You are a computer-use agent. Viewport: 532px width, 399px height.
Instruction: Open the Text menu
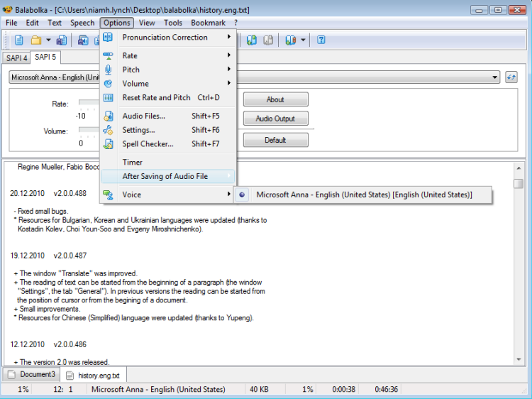tap(55, 23)
